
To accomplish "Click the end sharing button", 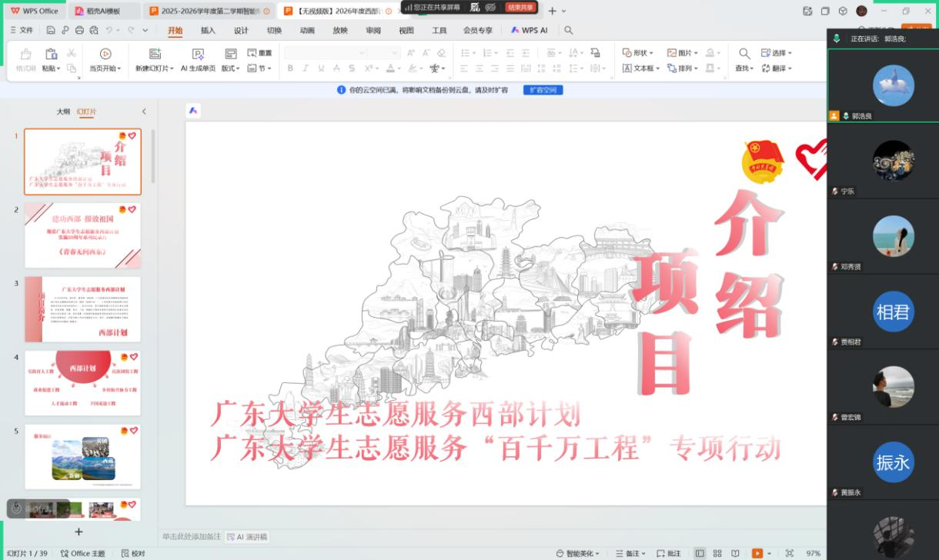I will (x=521, y=8).
